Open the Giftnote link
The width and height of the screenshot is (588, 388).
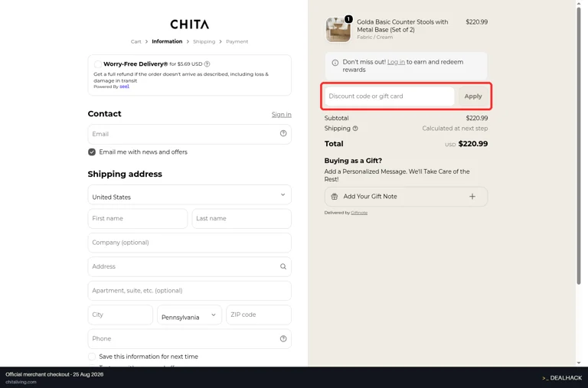tap(359, 213)
